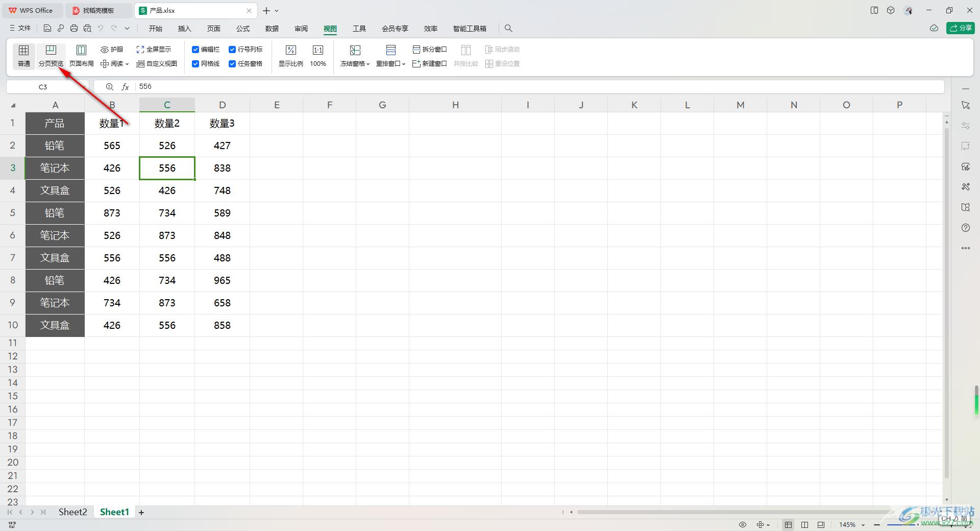
Task: Click the Share button (分享)
Action: (x=960, y=28)
